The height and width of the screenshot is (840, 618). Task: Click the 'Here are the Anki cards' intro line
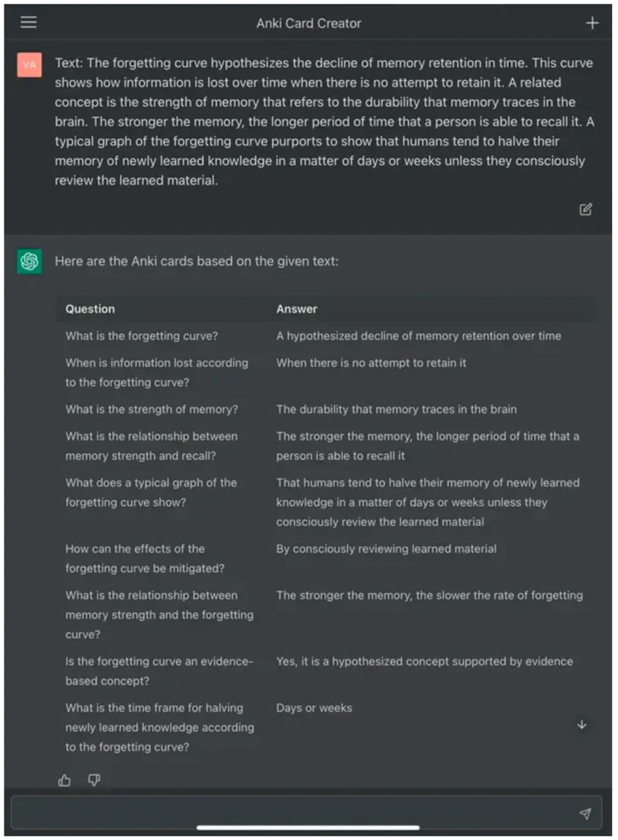pos(196,262)
